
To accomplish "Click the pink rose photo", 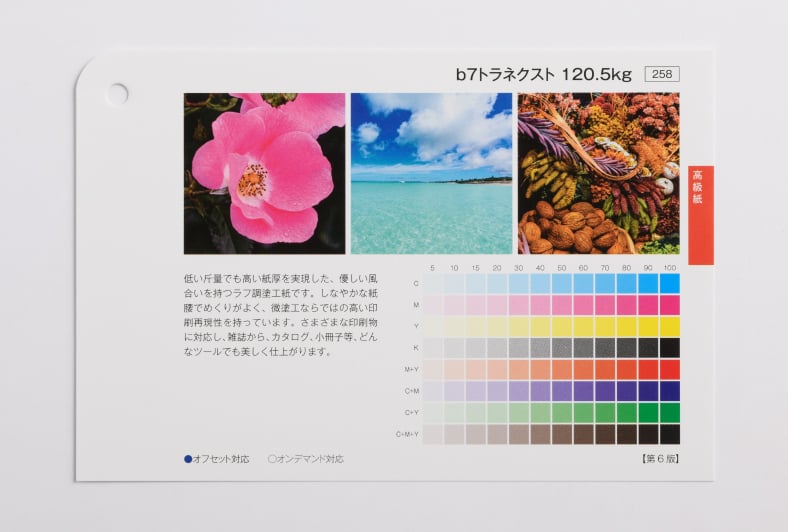I will point(264,173).
